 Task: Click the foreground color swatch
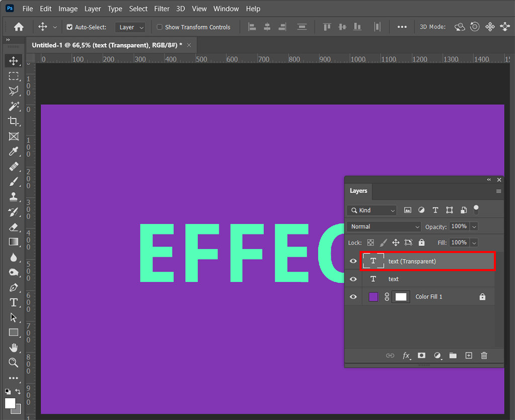click(x=10, y=403)
